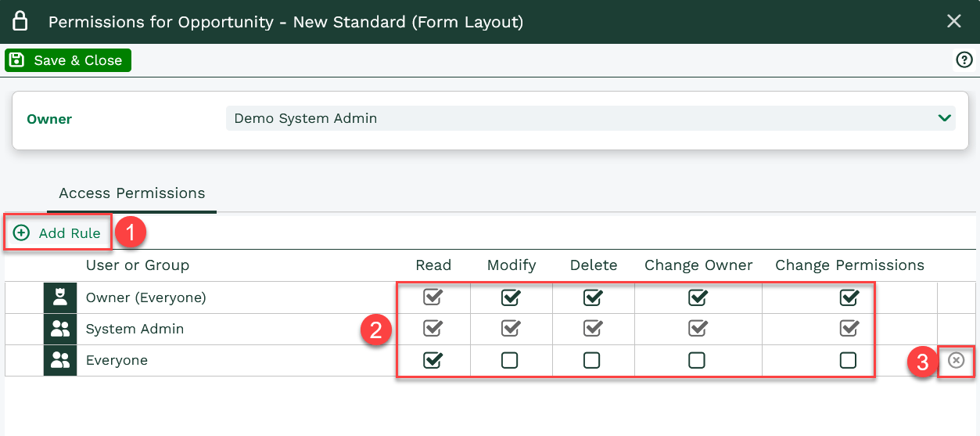Click the 'Delete' column header
Image resolution: width=980 pixels, height=436 pixels.
coord(594,265)
